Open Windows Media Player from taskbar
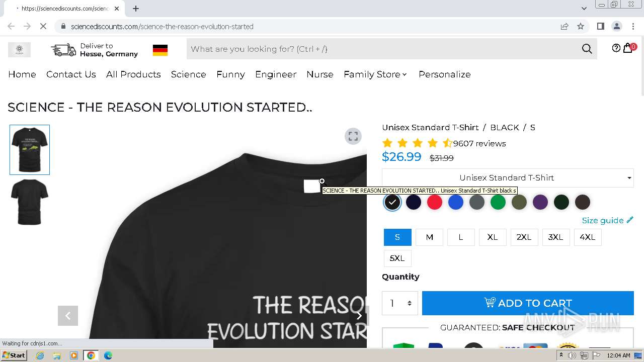Image resolution: width=644 pixels, height=362 pixels. pyautogui.click(x=74, y=355)
